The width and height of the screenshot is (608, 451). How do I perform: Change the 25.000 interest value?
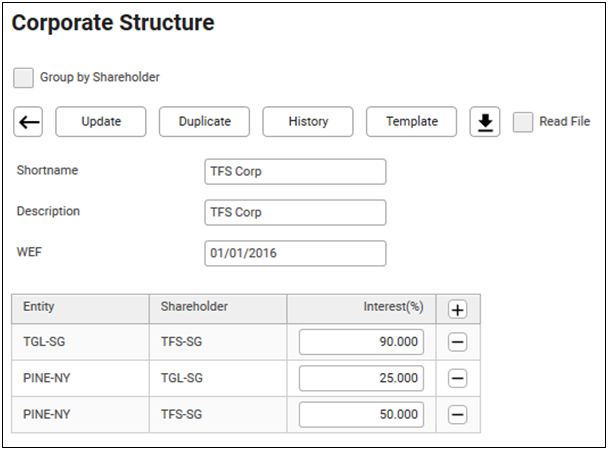361,379
